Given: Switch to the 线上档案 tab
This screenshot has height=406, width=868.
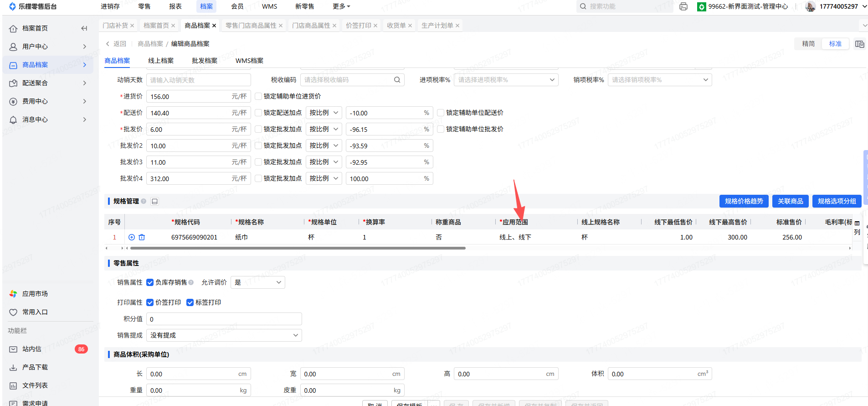Looking at the screenshot, I should 161,61.
